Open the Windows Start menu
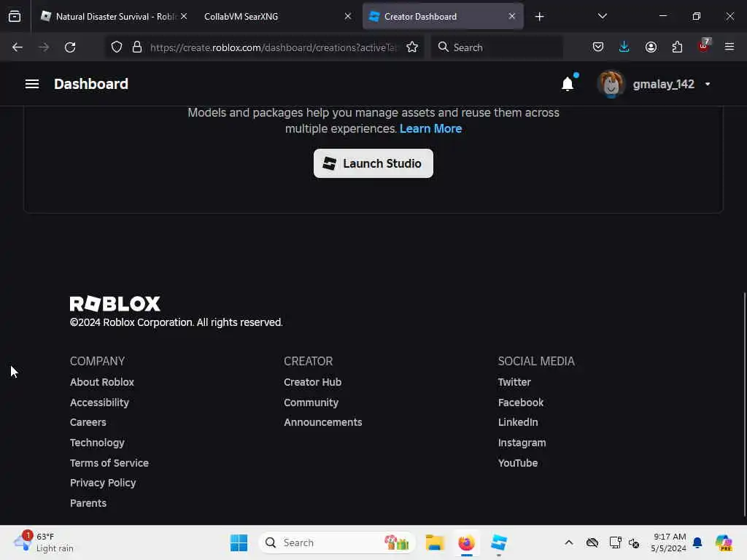Viewport: 747px width, 560px height. click(239, 542)
